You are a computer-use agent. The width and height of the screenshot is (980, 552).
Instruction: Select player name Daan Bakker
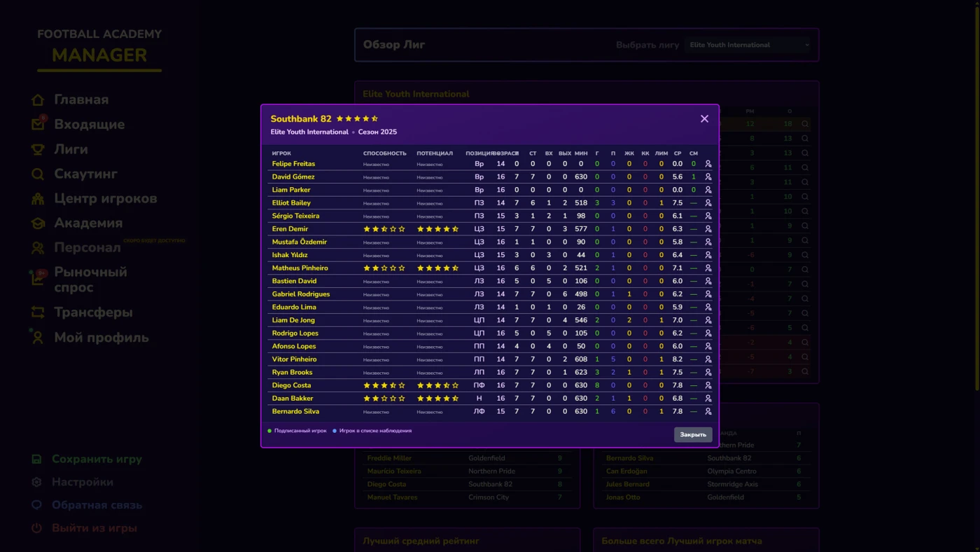click(x=293, y=399)
